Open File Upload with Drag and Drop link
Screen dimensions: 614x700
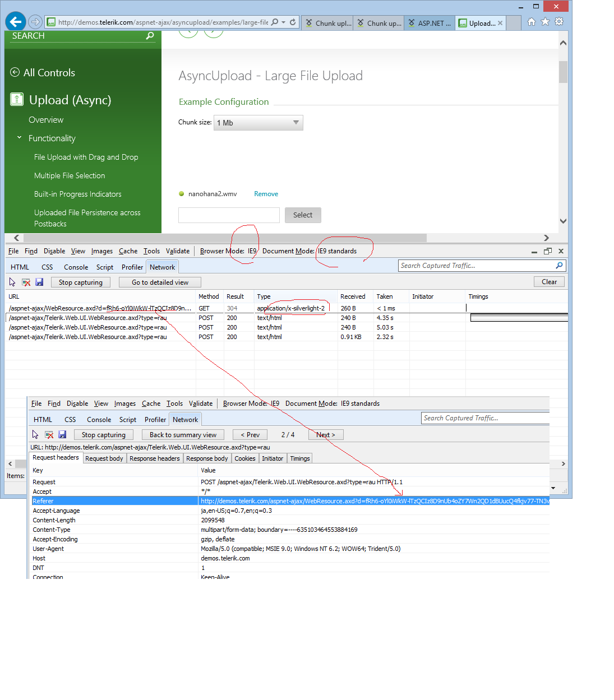pyautogui.click(x=86, y=157)
